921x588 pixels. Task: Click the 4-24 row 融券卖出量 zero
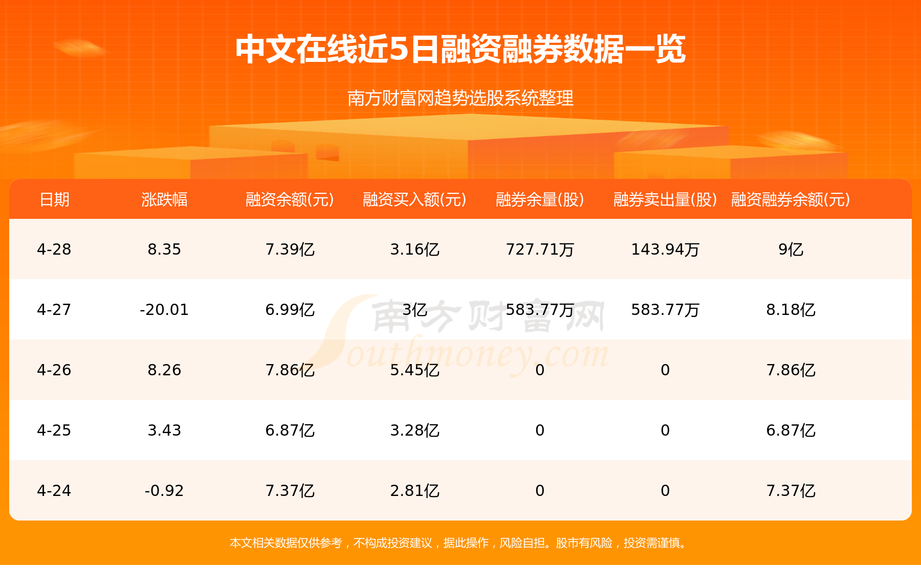coord(665,490)
